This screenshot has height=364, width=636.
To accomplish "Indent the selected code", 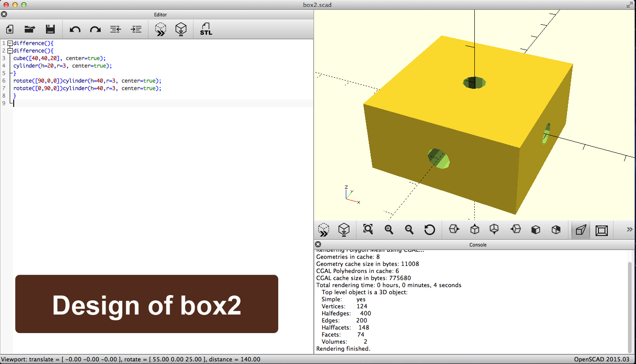I will click(136, 30).
